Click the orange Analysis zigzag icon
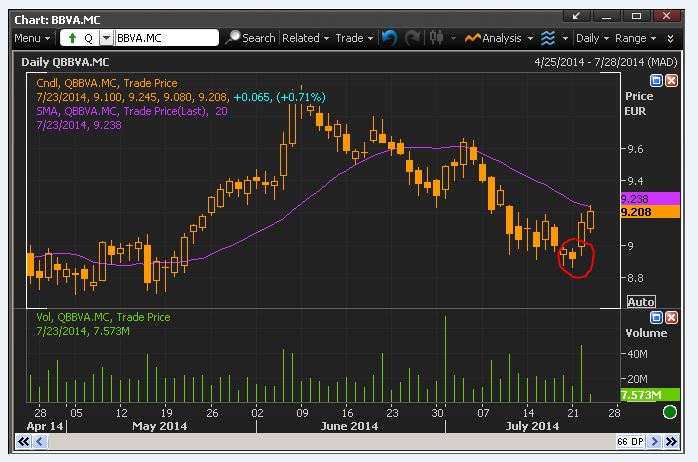Screen dimensions: 698x462 coord(473,38)
